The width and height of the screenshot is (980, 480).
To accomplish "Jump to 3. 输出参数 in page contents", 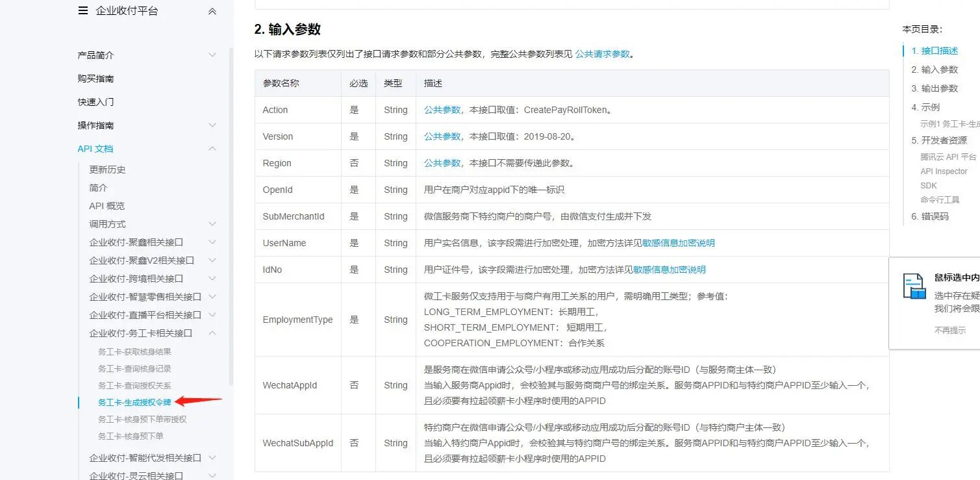I will (935, 88).
